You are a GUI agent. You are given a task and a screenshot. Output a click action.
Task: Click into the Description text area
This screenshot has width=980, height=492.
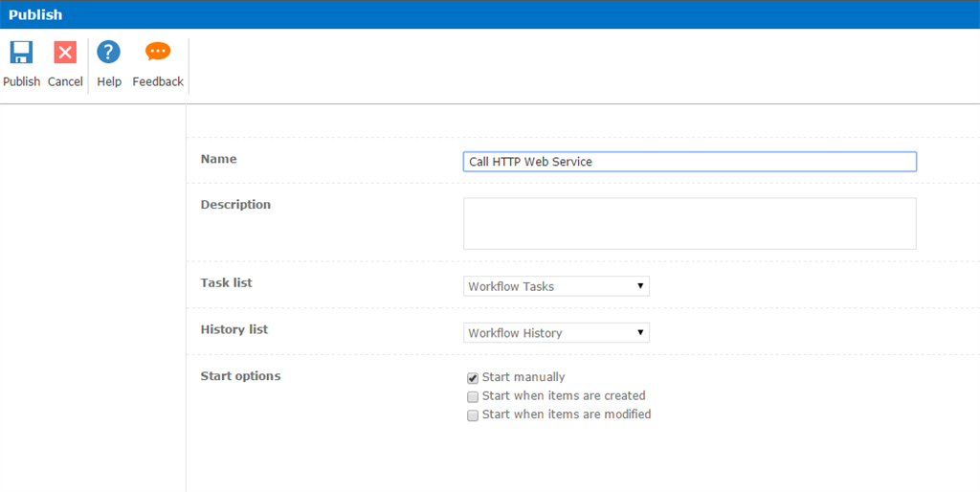point(689,224)
